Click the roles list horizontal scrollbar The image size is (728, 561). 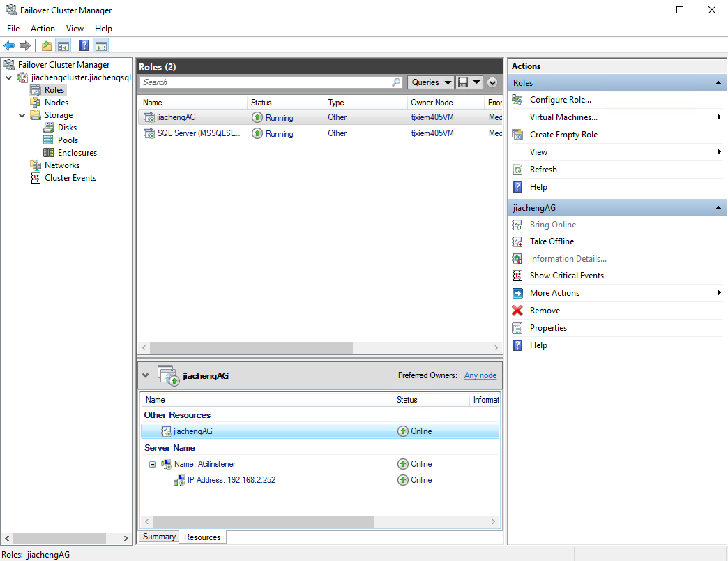(251, 347)
